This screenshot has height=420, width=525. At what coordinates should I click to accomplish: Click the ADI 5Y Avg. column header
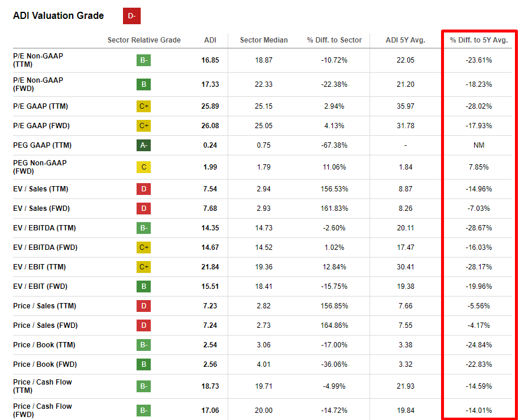point(406,40)
